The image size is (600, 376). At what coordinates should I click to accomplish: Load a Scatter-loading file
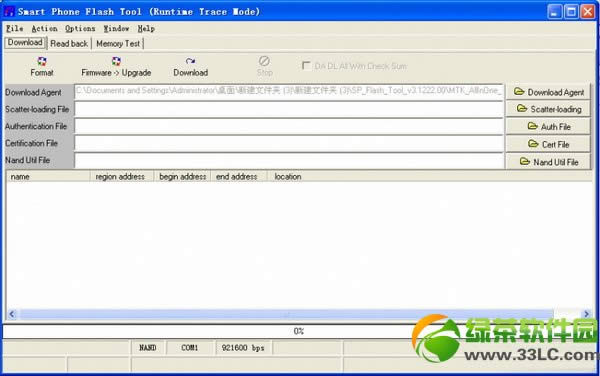pyautogui.click(x=548, y=109)
